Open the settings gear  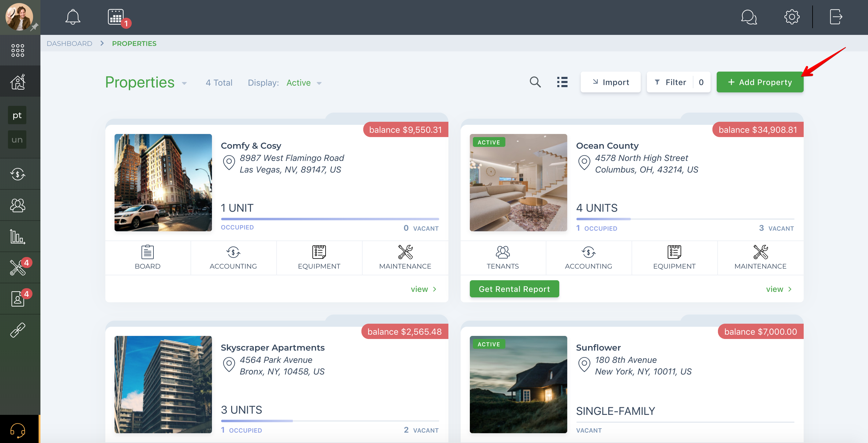[791, 17]
